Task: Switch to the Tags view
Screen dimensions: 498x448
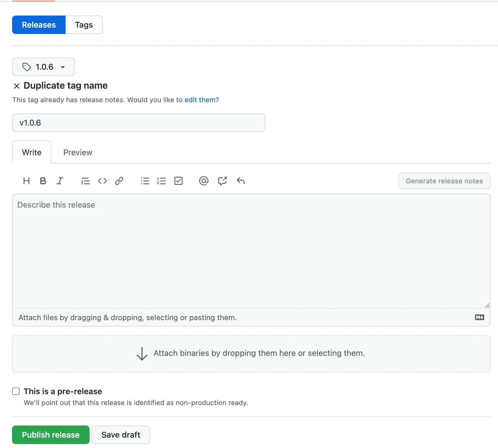Action: (84, 25)
